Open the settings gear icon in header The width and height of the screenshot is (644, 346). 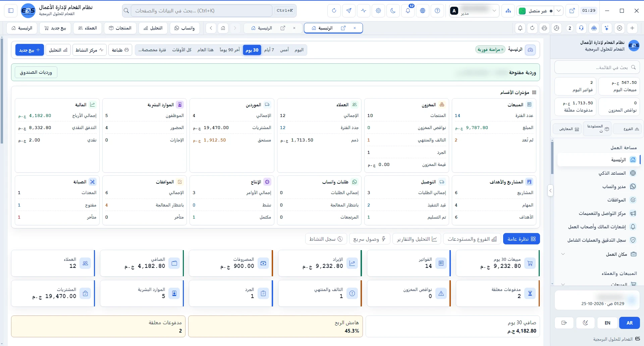(x=378, y=11)
